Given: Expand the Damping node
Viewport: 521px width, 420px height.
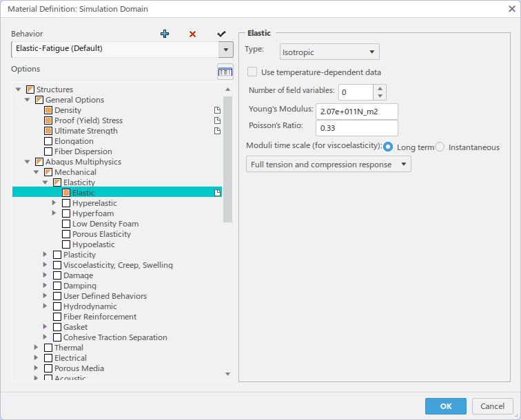Looking at the screenshot, I should (45, 285).
